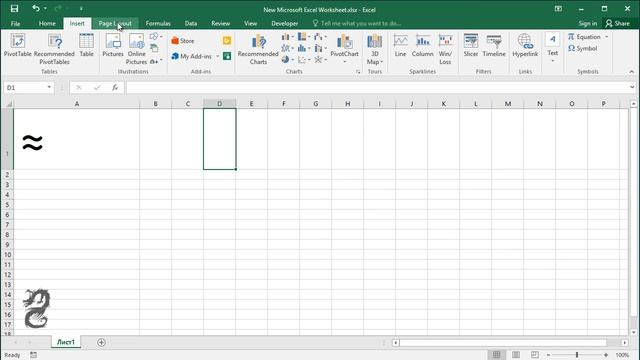Click the People Graph add-in icon
The image size is (640, 360).
pyautogui.click(x=227, y=56)
